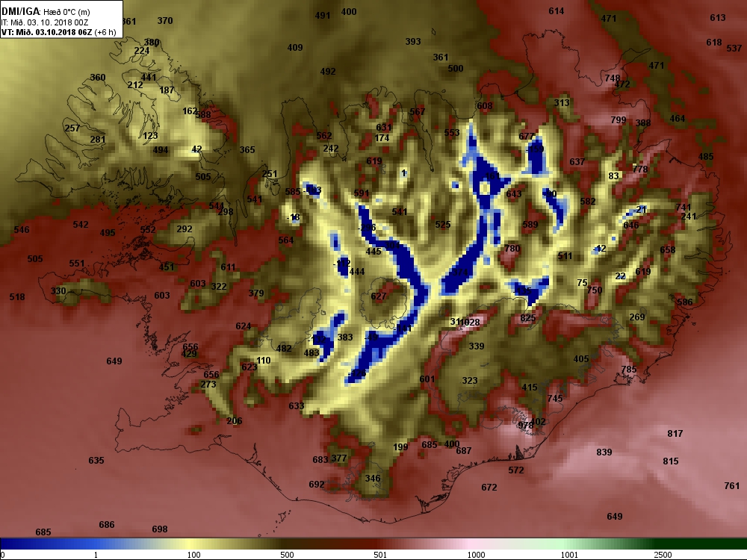Image resolution: width=747 pixels, height=560 pixels.
Task: Click the map value 339
Action: click(x=477, y=346)
